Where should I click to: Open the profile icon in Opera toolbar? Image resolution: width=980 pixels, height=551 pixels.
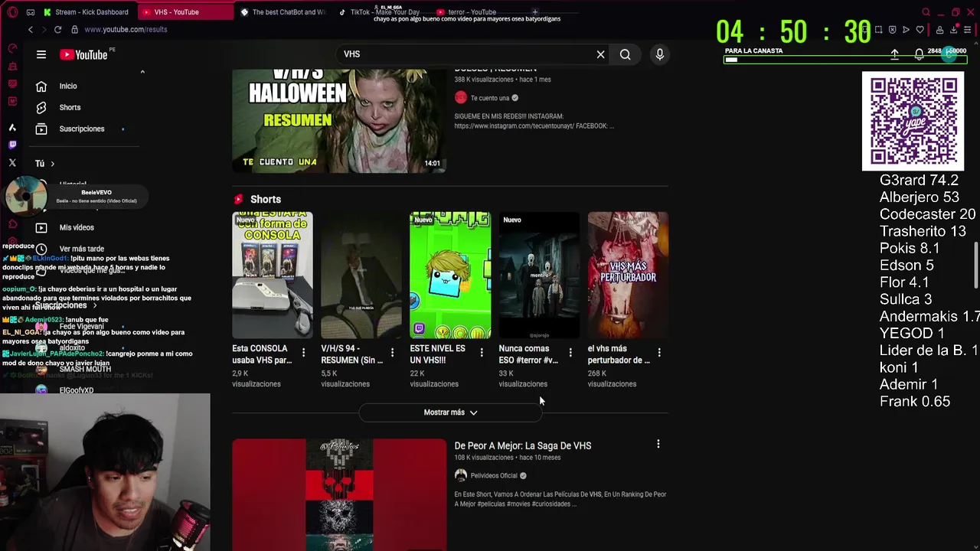(940, 30)
